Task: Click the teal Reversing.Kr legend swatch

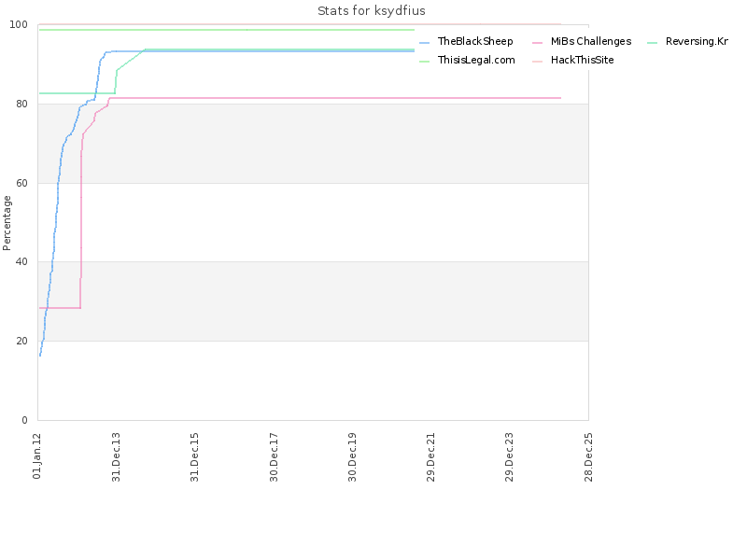Action: pos(652,43)
